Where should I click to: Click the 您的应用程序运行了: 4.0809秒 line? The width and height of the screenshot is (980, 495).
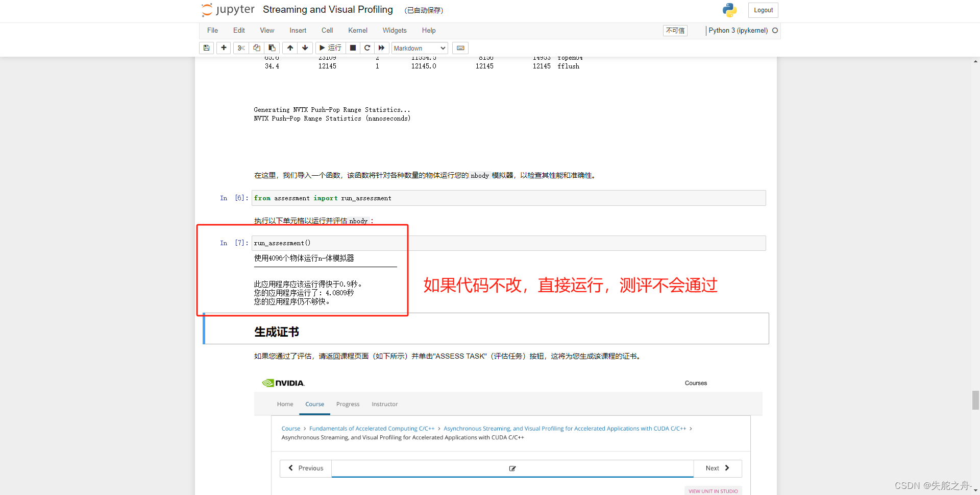(x=304, y=293)
